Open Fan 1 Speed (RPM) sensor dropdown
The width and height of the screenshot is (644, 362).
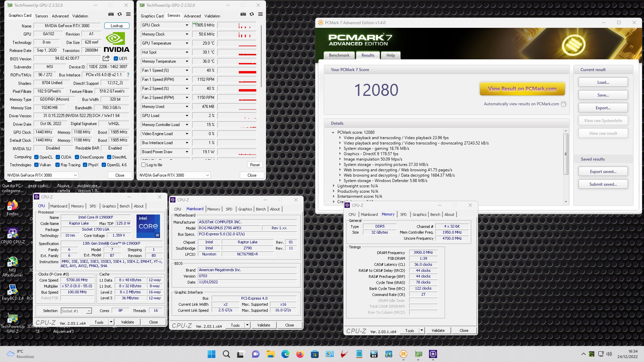[187, 79]
